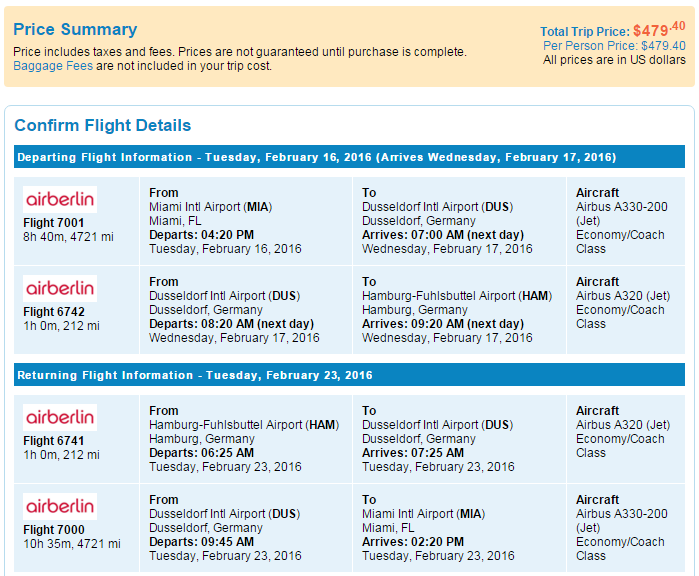This screenshot has width=699, height=576.
Task: Click the Airbus A320 aircraft for Flight 6742
Action: 623,296
